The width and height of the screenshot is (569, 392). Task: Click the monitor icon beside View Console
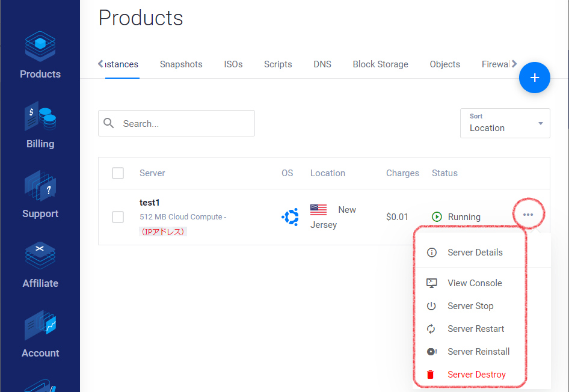point(431,283)
